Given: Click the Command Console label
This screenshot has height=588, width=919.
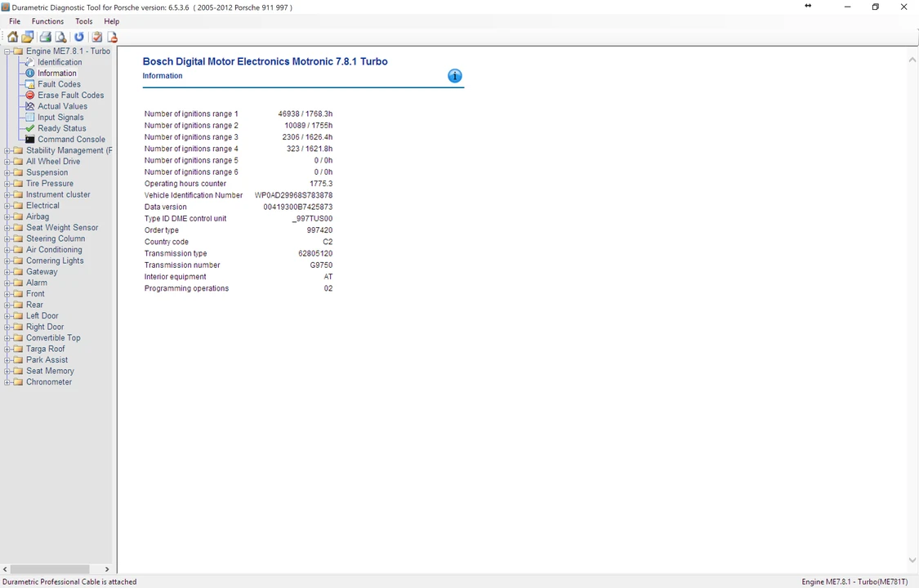Looking at the screenshot, I should (x=72, y=140).
